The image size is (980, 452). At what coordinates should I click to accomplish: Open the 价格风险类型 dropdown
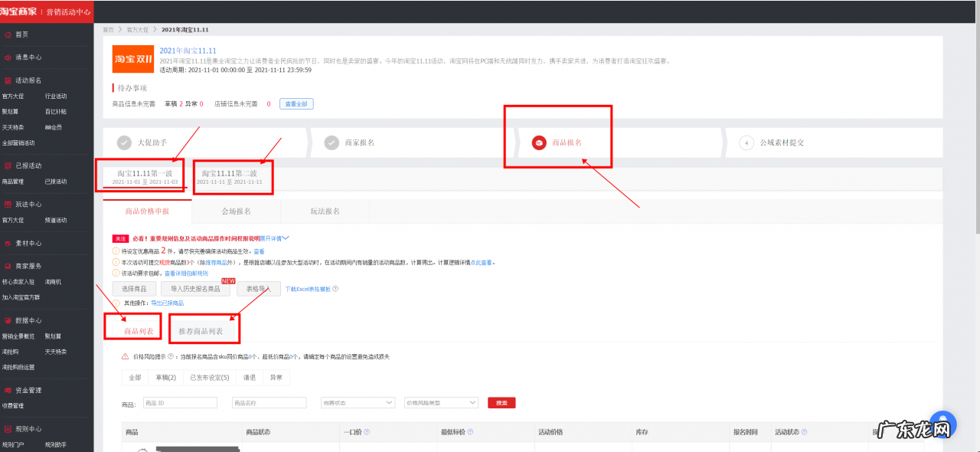pyautogui.click(x=441, y=402)
